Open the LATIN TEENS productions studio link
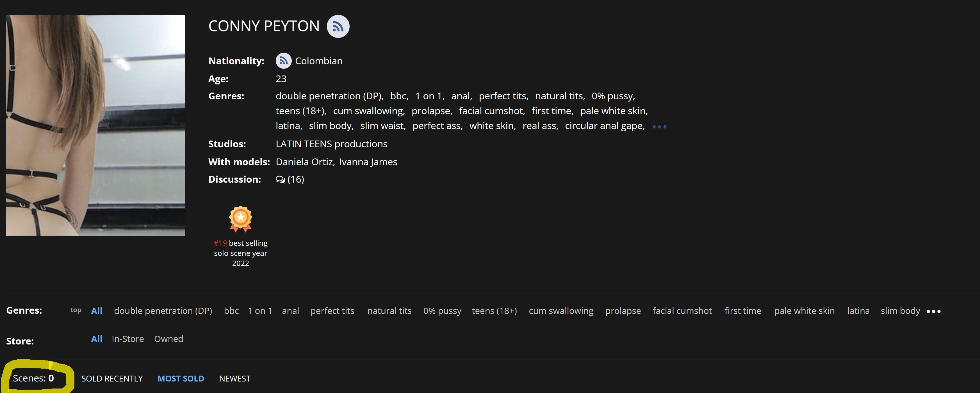 tap(331, 144)
